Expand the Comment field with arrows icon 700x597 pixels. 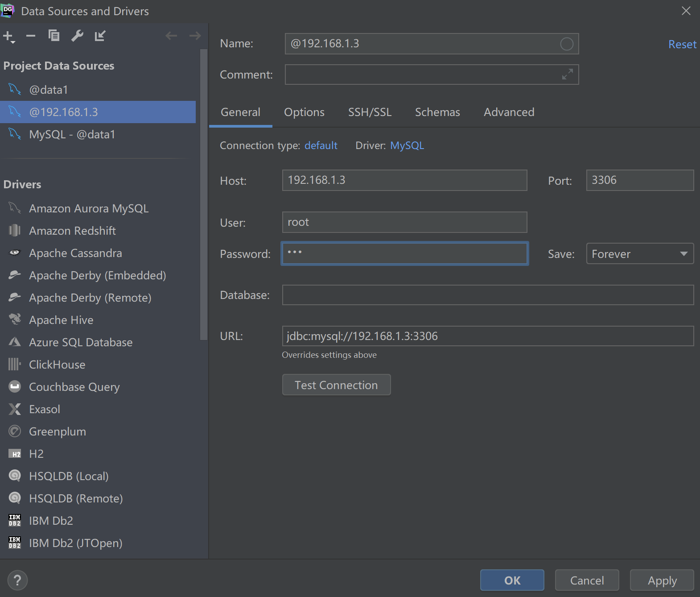[568, 75]
